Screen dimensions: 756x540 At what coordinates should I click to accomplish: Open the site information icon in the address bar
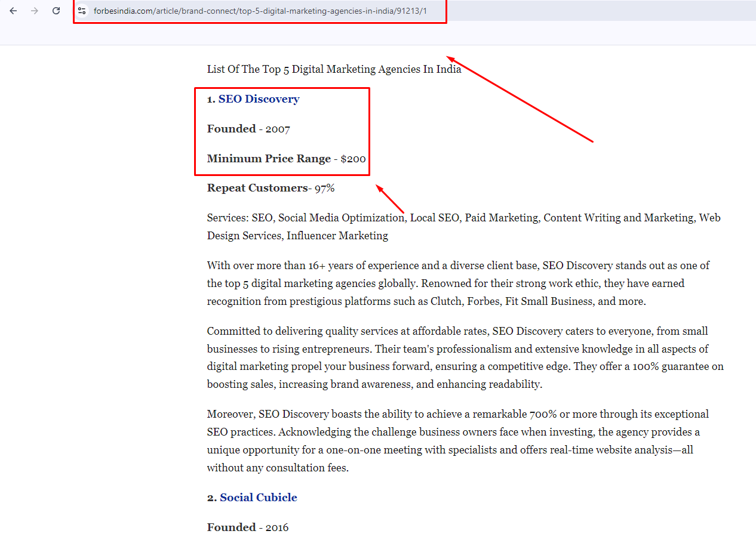click(82, 11)
